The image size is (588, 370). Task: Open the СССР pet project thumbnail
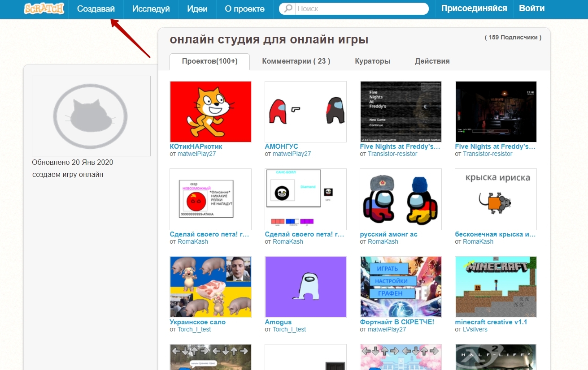[x=211, y=199]
